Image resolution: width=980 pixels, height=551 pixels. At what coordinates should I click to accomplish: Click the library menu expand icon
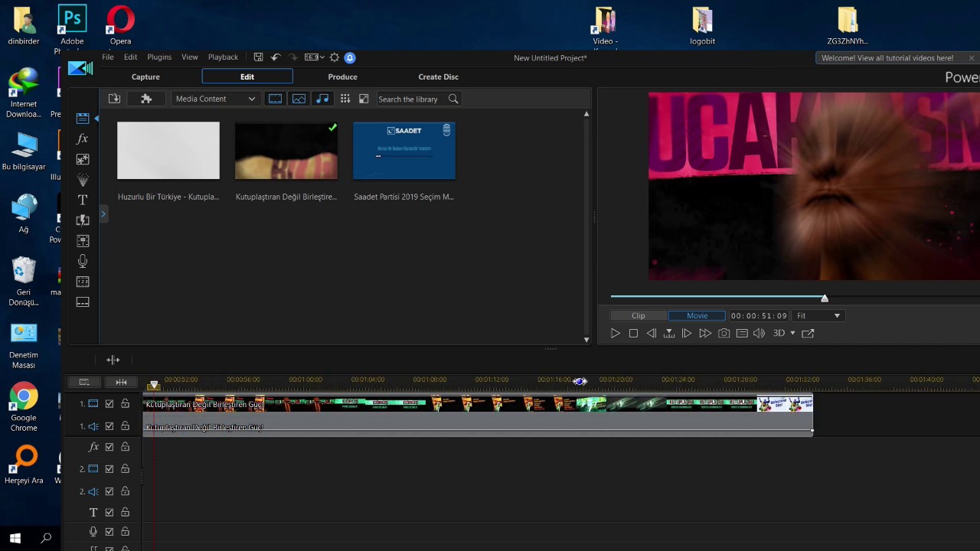point(364,99)
